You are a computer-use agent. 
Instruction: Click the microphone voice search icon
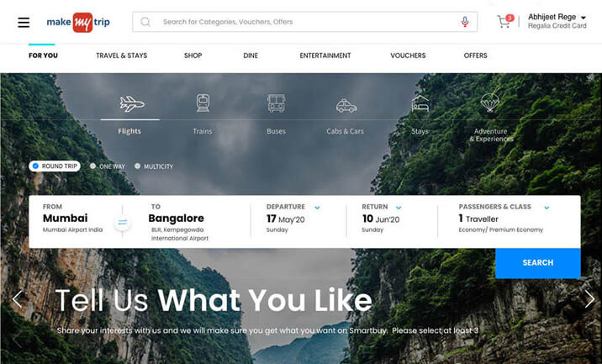tap(465, 22)
